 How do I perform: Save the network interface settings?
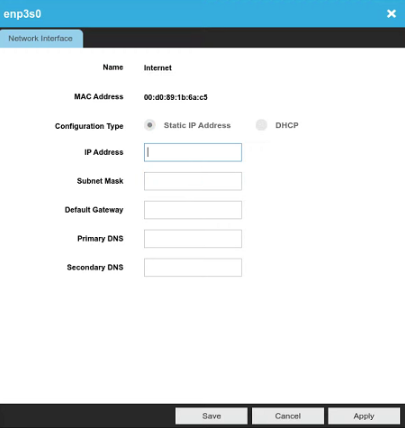[x=211, y=416]
